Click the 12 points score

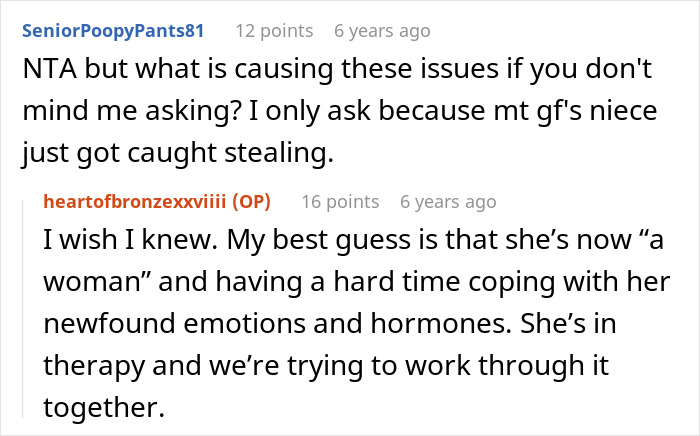coord(273,30)
